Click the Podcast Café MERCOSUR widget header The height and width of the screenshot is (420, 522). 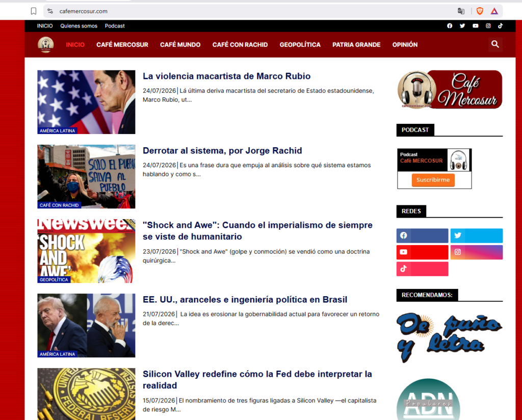pos(434,160)
